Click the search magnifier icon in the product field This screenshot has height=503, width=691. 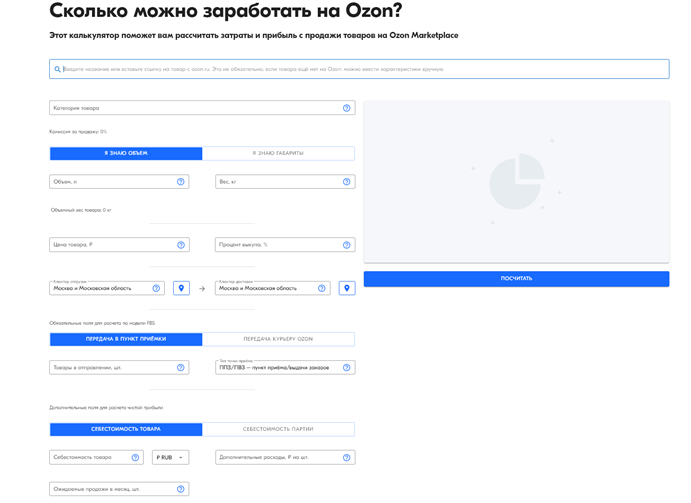tap(57, 69)
